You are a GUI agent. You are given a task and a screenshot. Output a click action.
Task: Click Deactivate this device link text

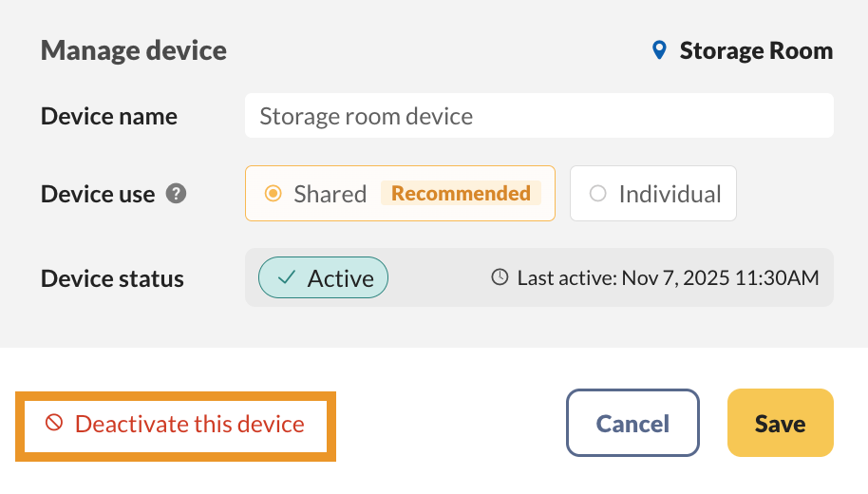coord(190,424)
